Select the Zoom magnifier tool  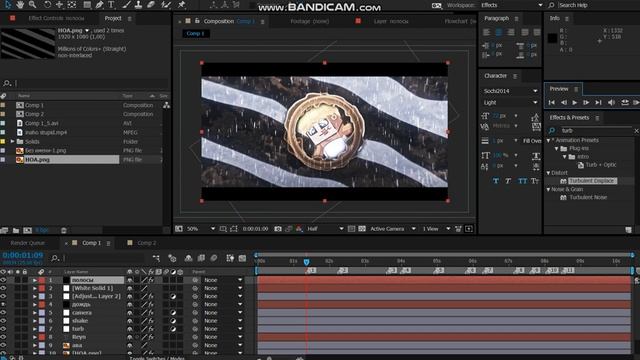(32, 4)
